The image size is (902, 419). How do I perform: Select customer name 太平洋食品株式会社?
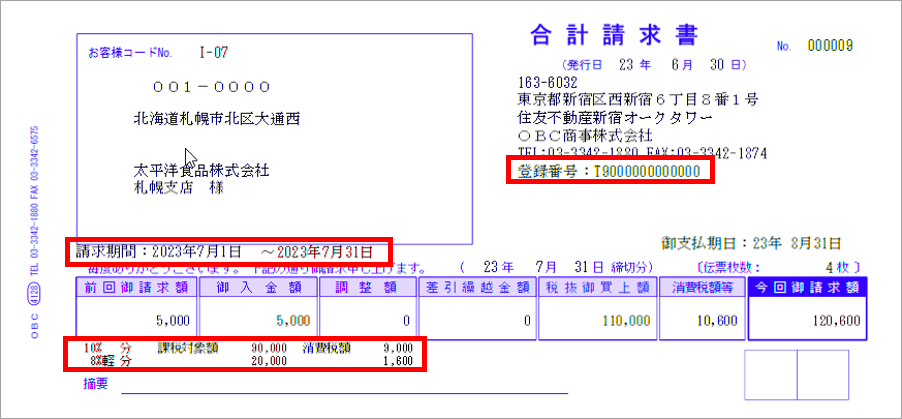point(202,170)
